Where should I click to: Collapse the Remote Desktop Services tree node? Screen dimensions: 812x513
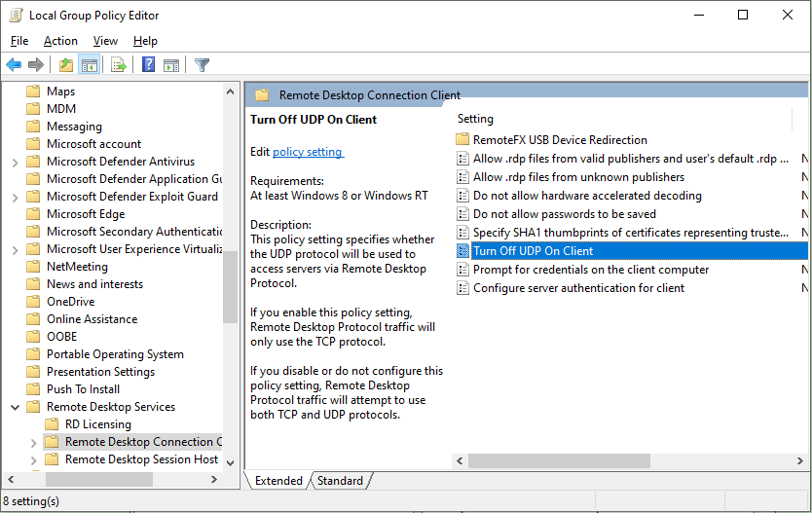click(x=16, y=407)
